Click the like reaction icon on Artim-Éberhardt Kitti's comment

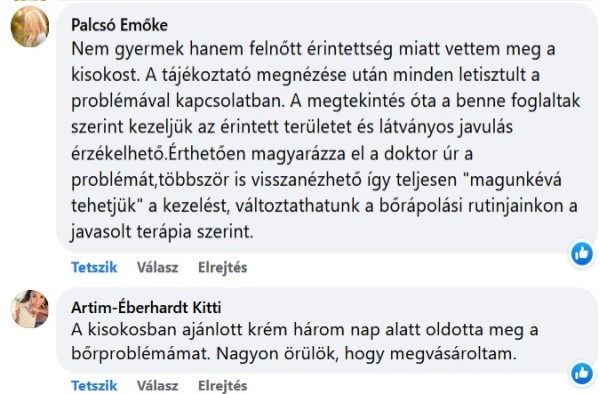pos(582,373)
